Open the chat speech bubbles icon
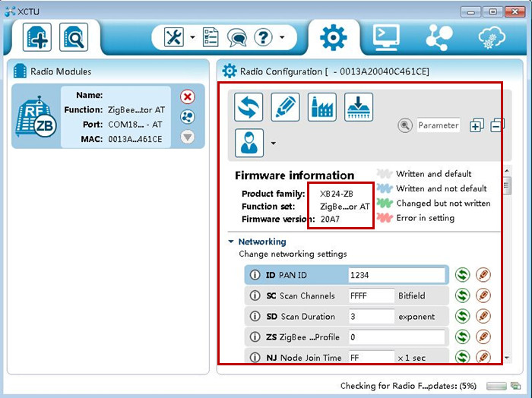 (237, 37)
